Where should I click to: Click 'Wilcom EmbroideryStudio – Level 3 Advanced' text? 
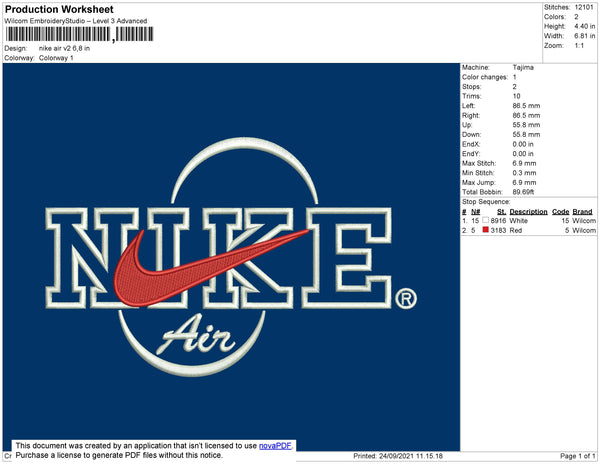(76, 21)
